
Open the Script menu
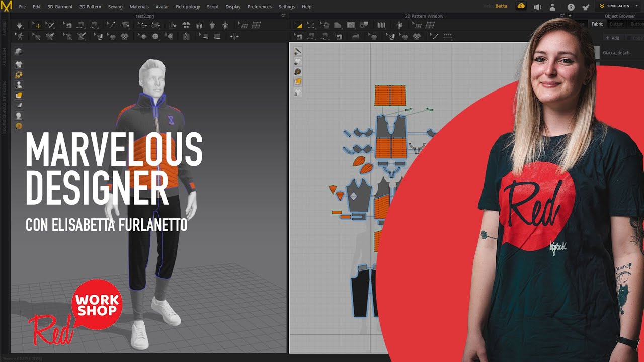[x=213, y=7]
